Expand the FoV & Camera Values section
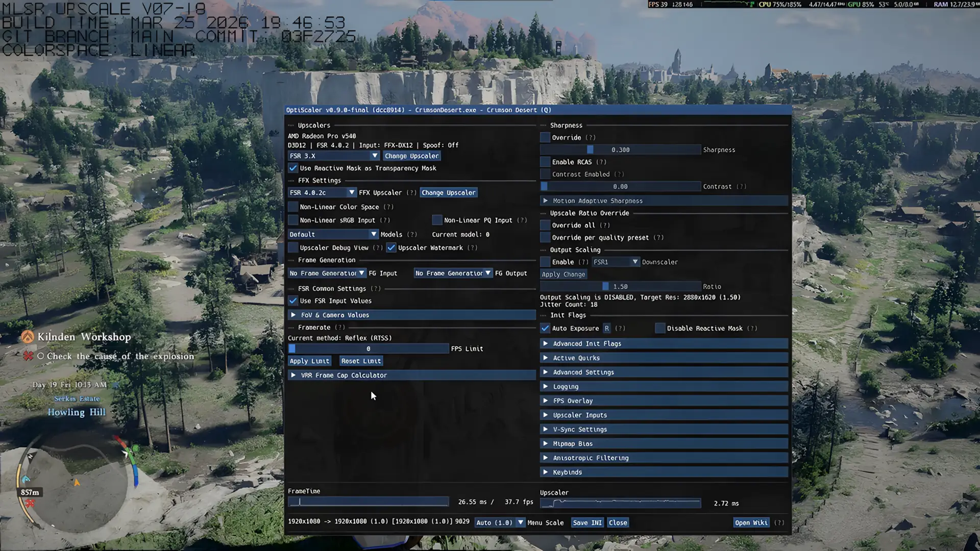 [411, 315]
